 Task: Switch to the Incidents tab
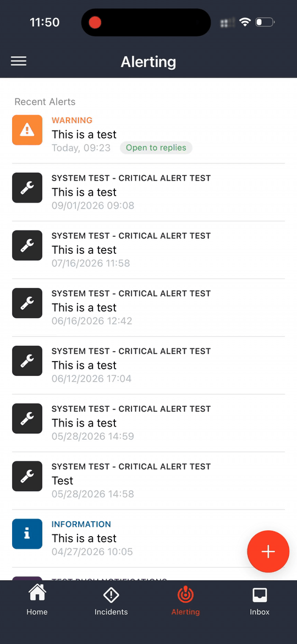point(111,601)
